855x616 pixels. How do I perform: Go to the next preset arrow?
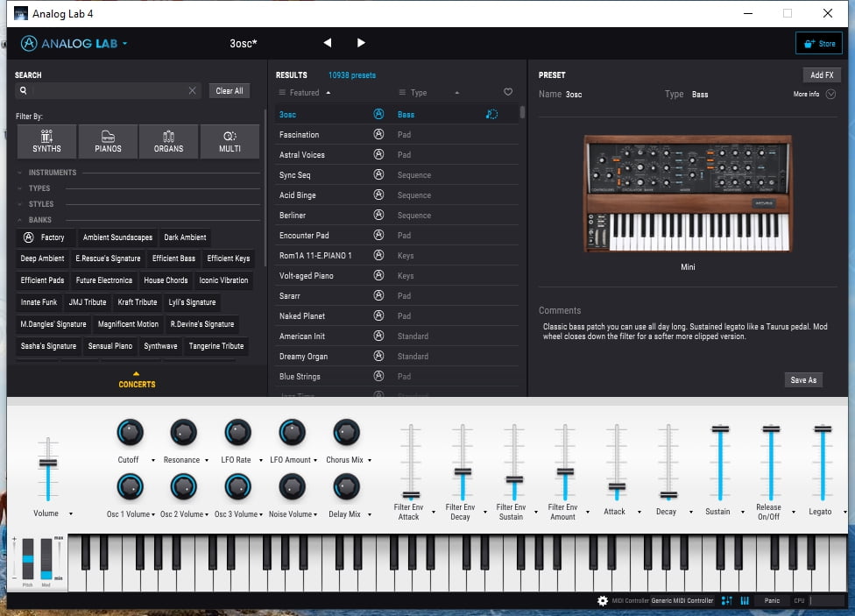[360, 43]
